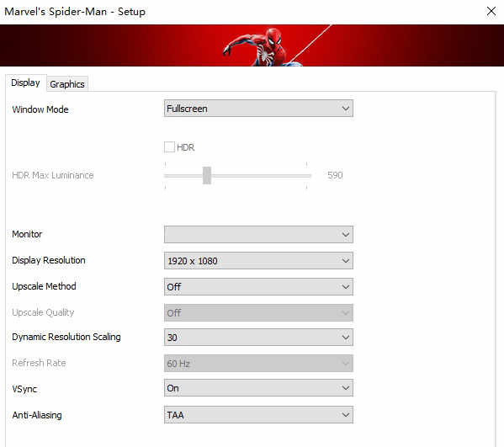Viewport: 504px width, 447px height.
Task: Click the chevron arrow on VSync On box
Action: point(346,388)
